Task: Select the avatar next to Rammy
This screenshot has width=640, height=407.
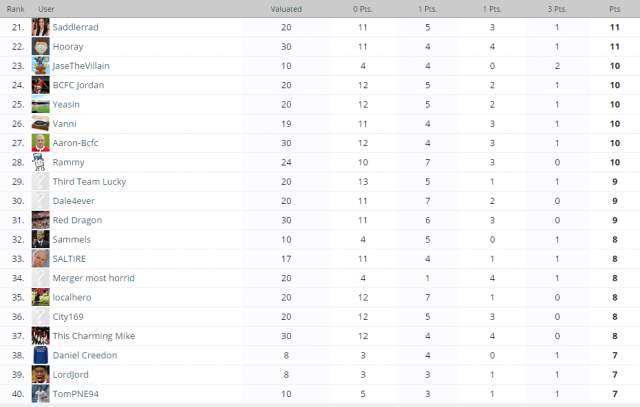Action: click(x=40, y=162)
